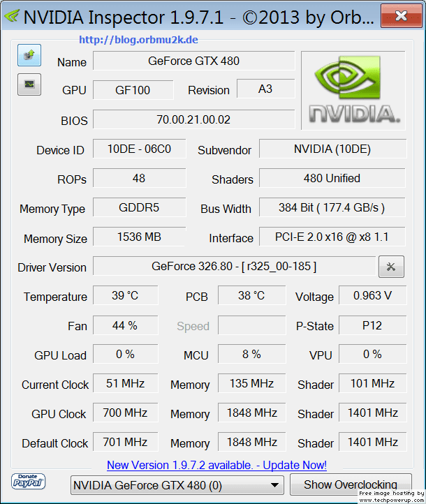Open the hardware monitor graph icon

pos(29,84)
